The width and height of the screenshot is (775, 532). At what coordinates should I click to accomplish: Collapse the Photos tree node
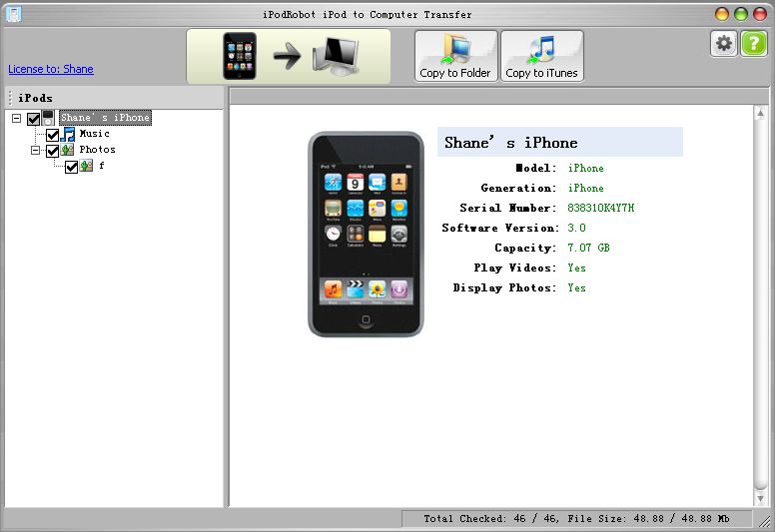click(36, 150)
